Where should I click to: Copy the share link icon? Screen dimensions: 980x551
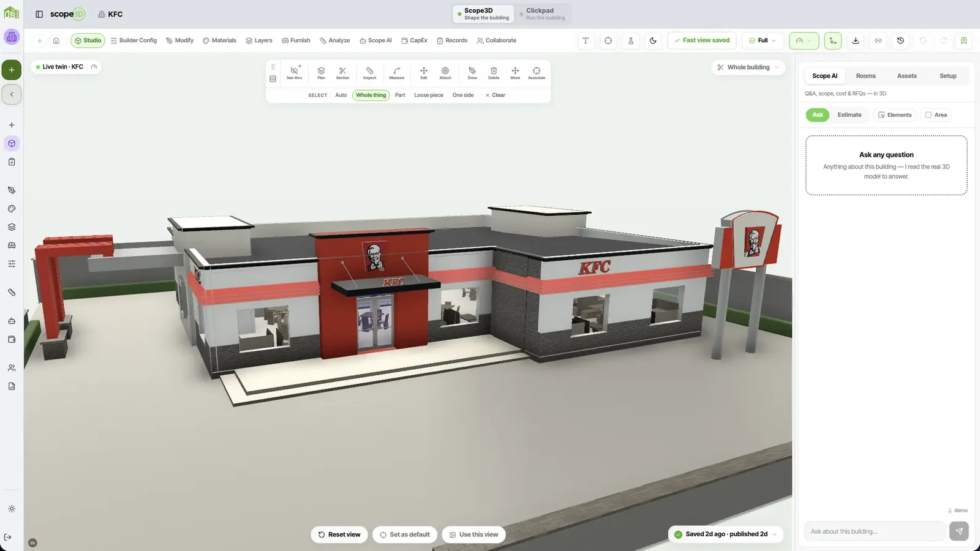(x=878, y=40)
